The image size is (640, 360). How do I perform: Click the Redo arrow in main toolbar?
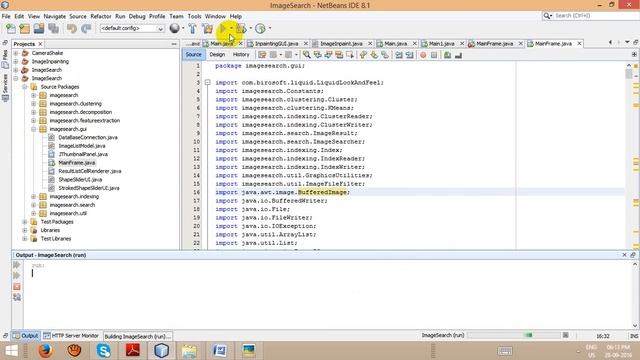(86, 29)
